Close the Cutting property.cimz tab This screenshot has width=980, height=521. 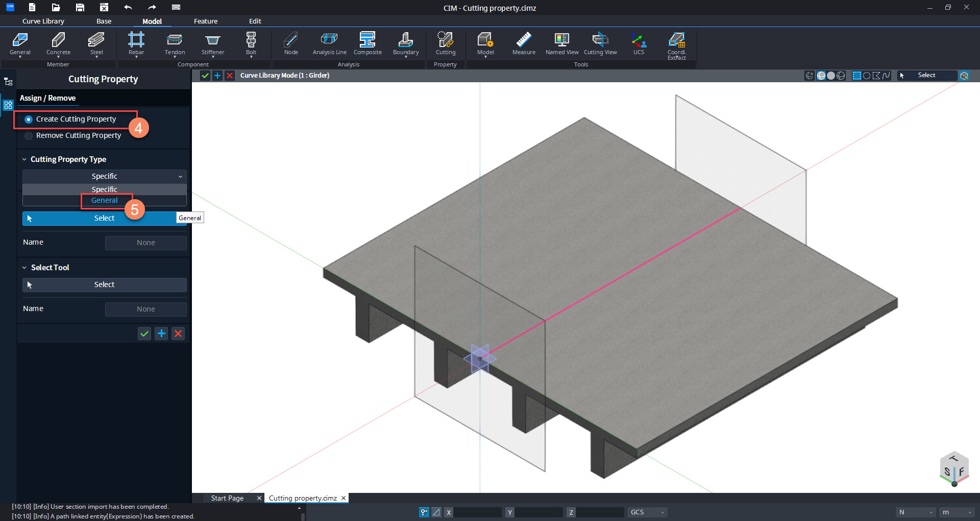pos(344,498)
